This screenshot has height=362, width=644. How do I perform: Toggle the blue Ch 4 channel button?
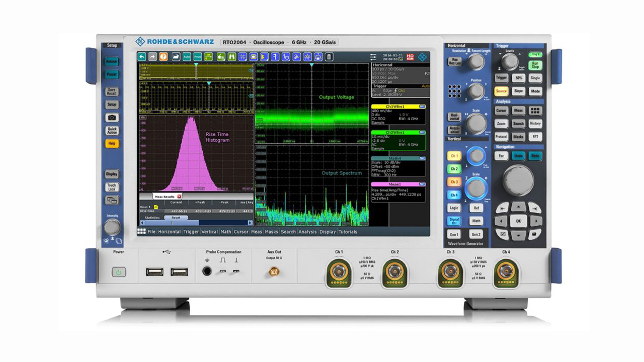point(454,195)
